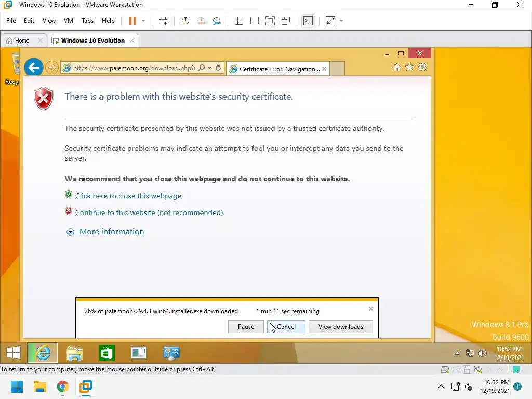Image resolution: width=532 pixels, height=399 pixels.
Task: Click the IE forward arrow button
Action: pos(51,68)
